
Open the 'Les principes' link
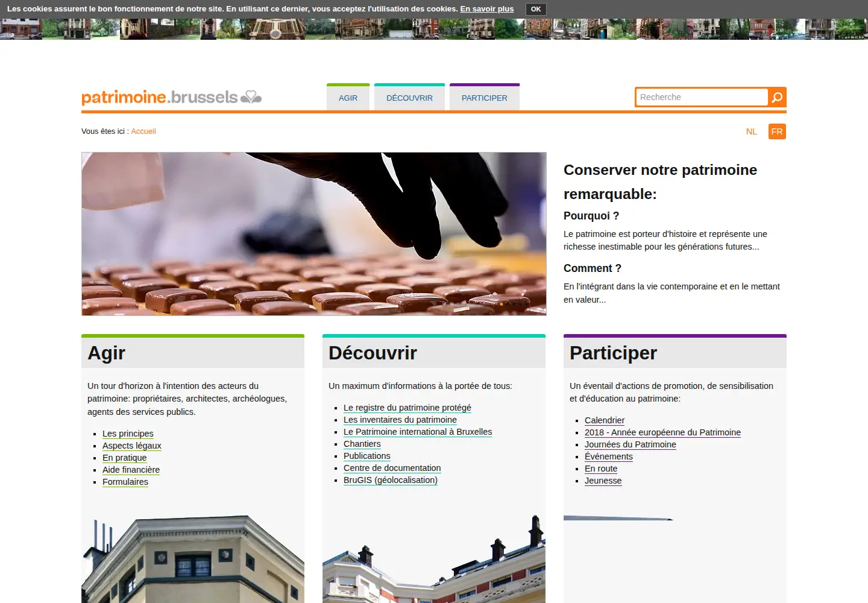[128, 434]
